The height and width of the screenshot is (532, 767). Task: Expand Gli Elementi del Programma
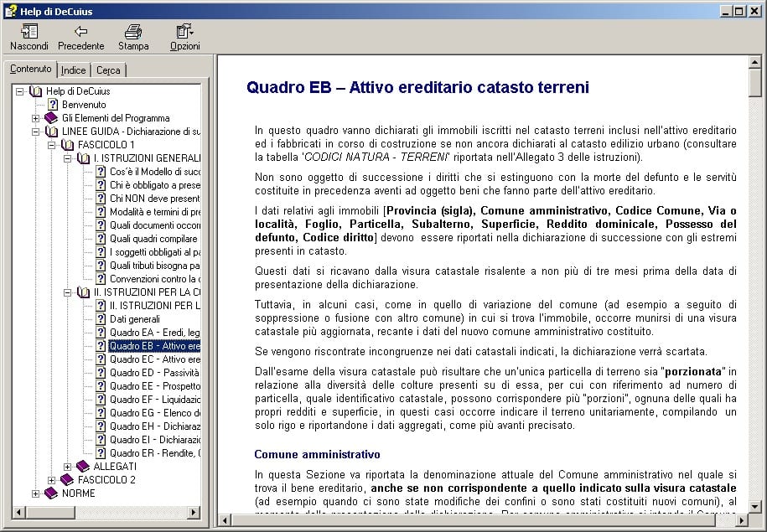pyautogui.click(x=35, y=118)
